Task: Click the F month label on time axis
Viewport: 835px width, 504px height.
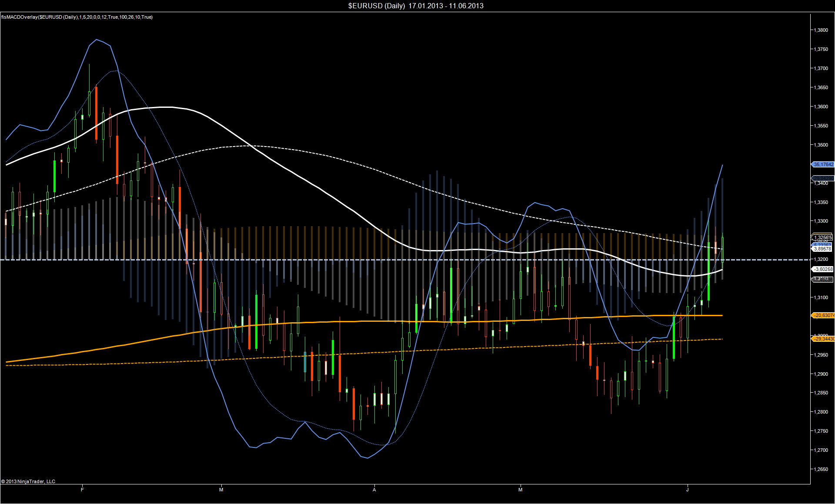Action: (82, 490)
